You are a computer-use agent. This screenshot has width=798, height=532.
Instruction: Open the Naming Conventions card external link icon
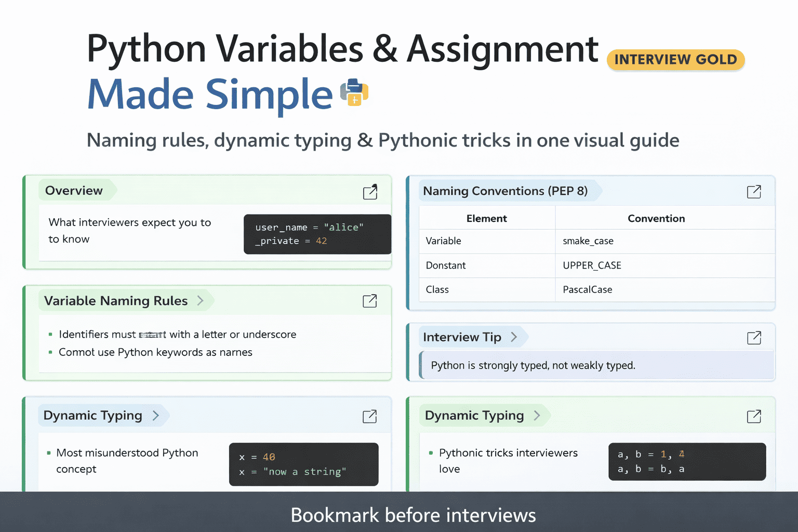(754, 192)
